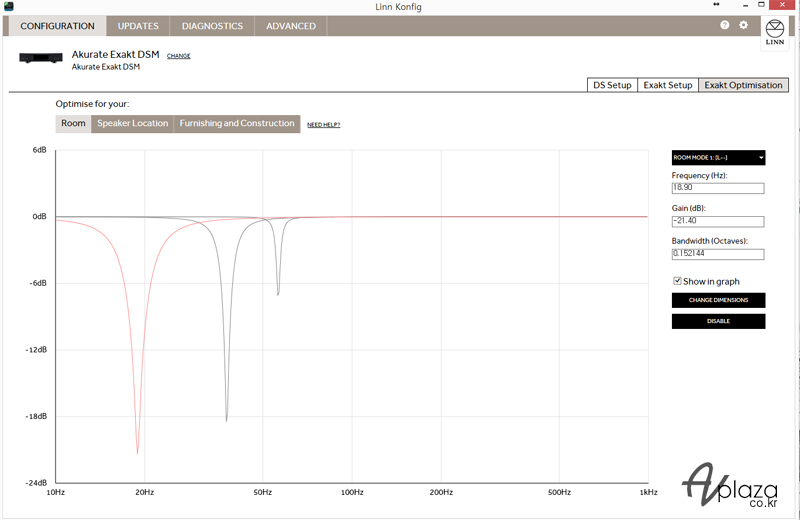Click the window resize arrows icon in title bar
This screenshot has width=800, height=520.
[x=716, y=5]
